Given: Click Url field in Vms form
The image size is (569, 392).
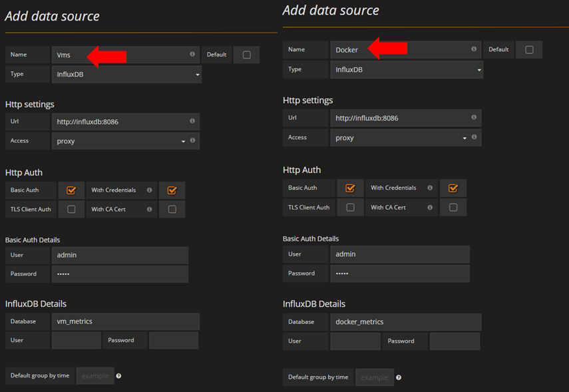Looking at the screenshot, I should [126, 122].
